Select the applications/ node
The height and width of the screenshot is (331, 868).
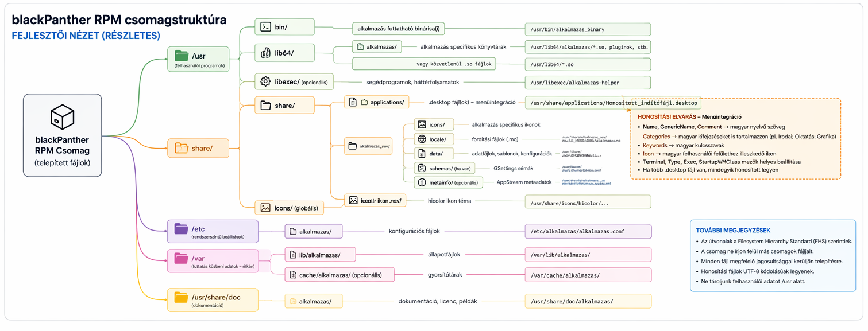click(x=376, y=103)
